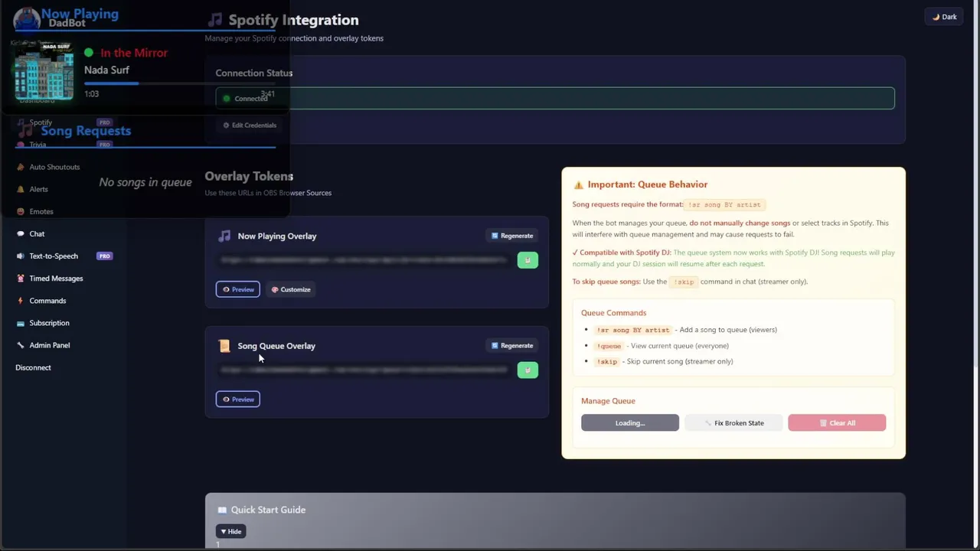Toggle the Dark theme button
Screen dimensions: 980x551
[945, 17]
